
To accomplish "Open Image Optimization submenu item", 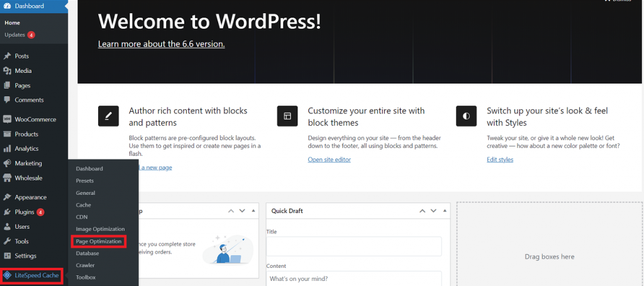I will pyautogui.click(x=100, y=229).
